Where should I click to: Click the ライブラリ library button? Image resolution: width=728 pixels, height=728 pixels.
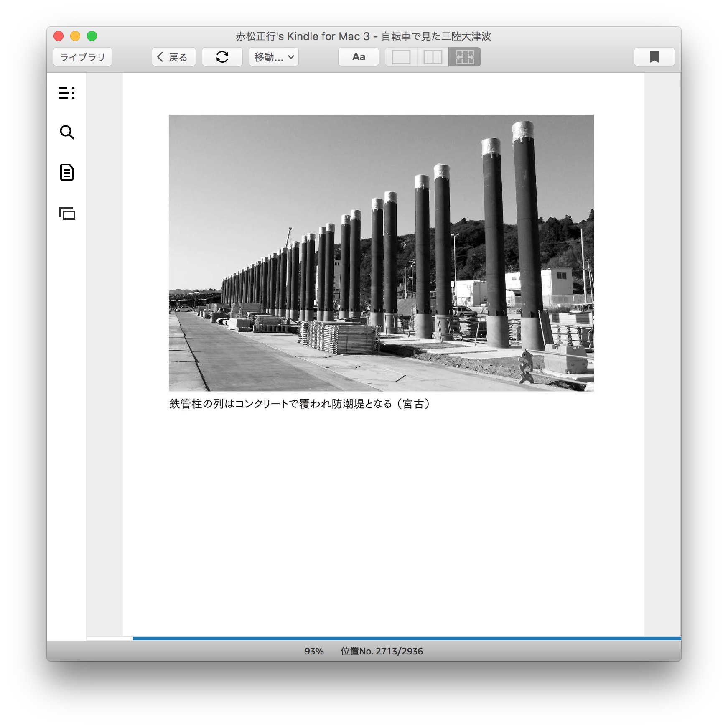83,57
